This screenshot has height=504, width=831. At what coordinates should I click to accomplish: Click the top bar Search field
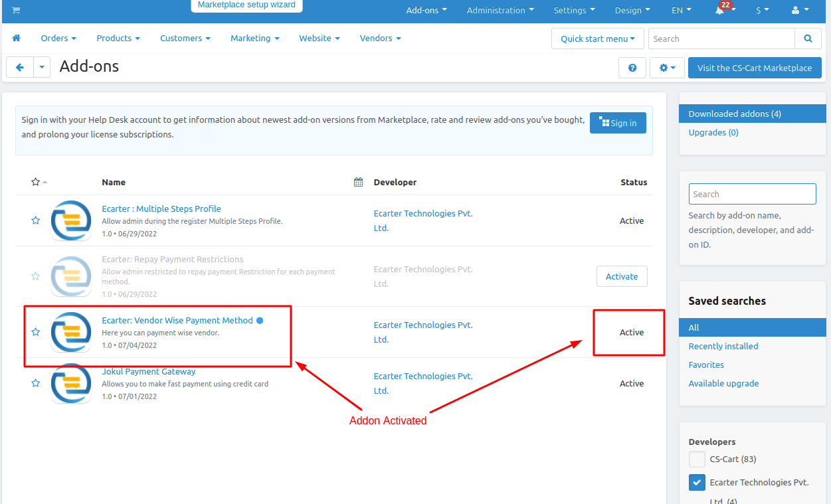click(721, 39)
